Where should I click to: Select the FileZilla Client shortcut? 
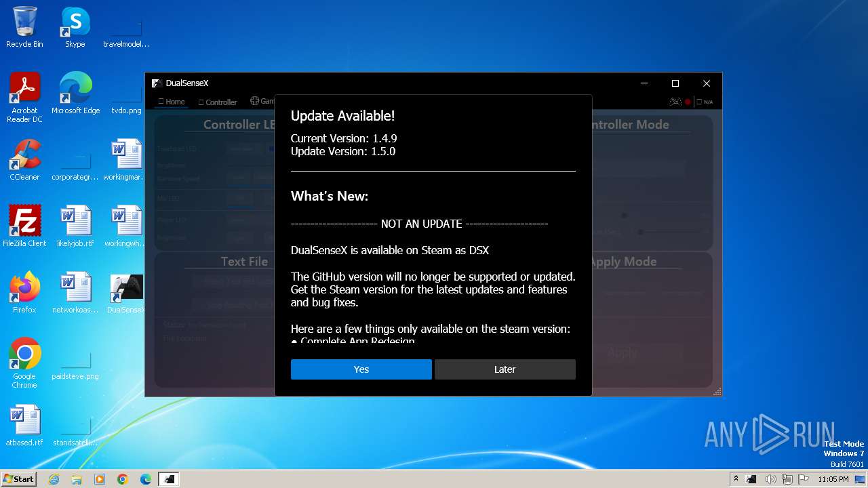(24, 226)
